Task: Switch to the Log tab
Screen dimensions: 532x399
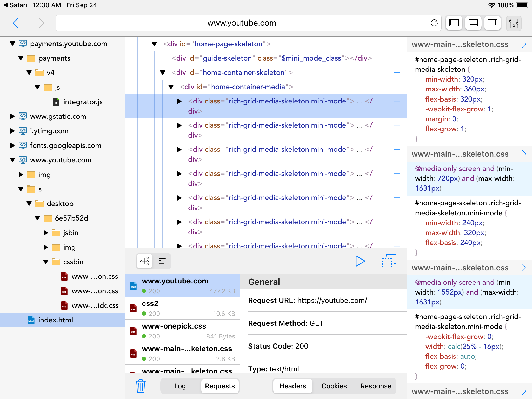Action: [180, 386]
